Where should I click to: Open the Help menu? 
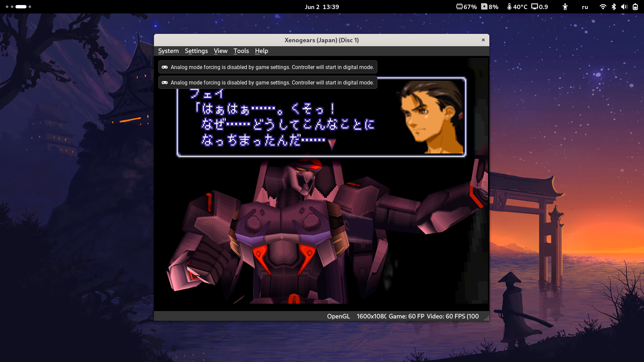click(261, 51)
